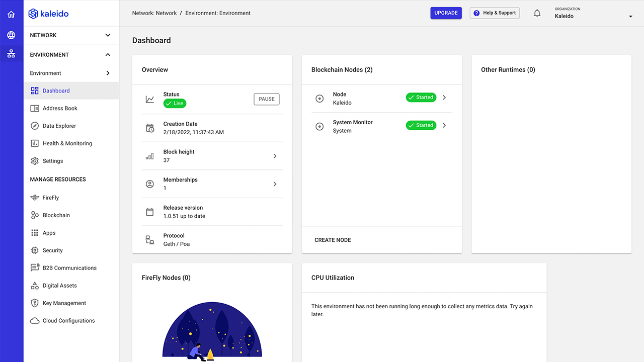This screenshot has height=362, width=644.
Task: Switch to the Dashboard sidebar tab
Action: tap(56, 90)
